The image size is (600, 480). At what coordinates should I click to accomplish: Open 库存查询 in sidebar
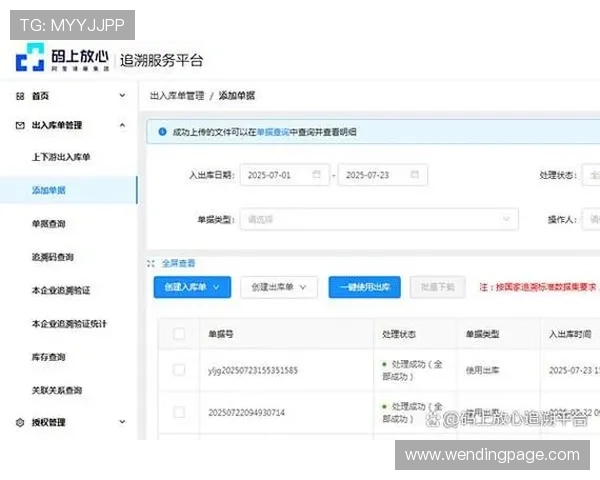coord(49,357)
